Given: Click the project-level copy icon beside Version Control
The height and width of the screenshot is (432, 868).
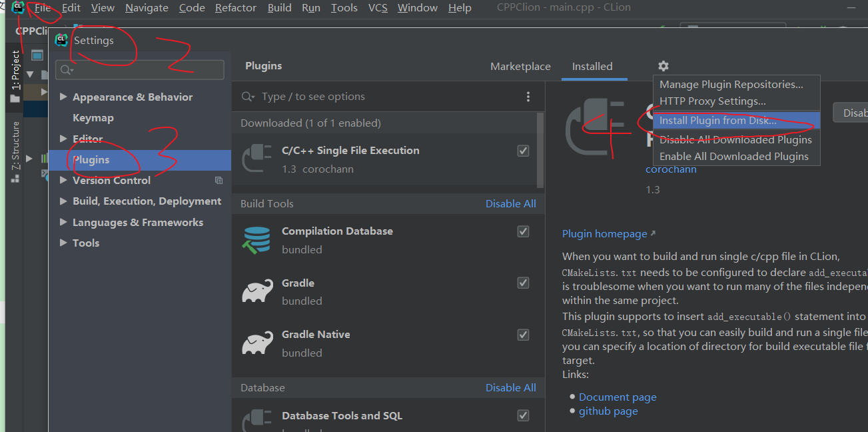Looking at the screenshot, I should point(218,181).
